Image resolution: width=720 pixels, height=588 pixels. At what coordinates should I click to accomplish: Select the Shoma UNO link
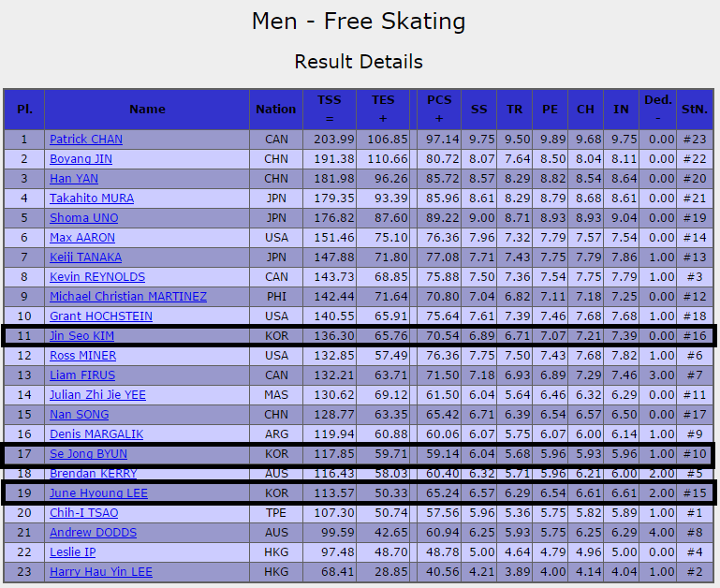tap(84, 218)
